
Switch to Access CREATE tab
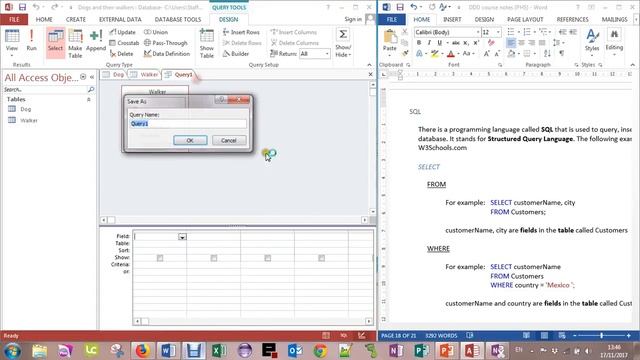[x=76, y=19]
